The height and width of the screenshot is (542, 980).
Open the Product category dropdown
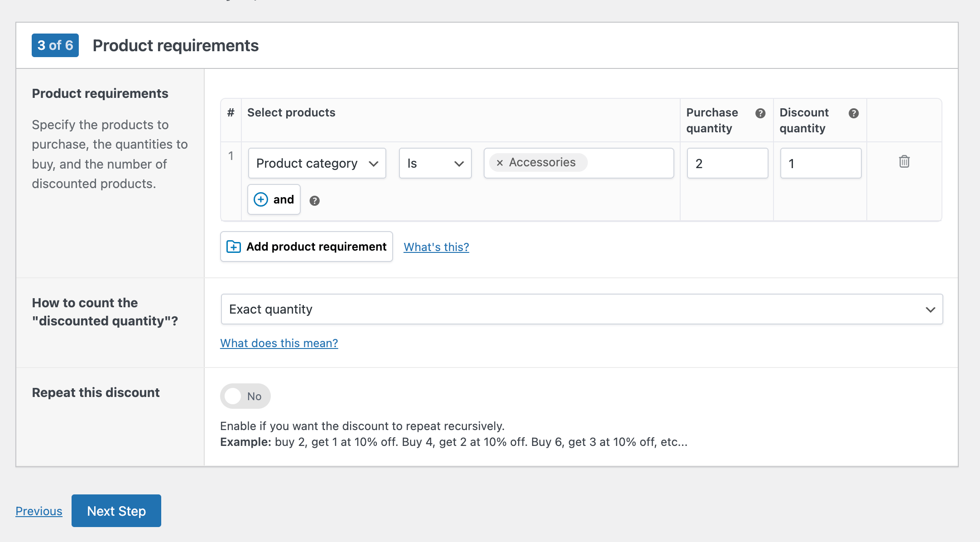(317, 163)
